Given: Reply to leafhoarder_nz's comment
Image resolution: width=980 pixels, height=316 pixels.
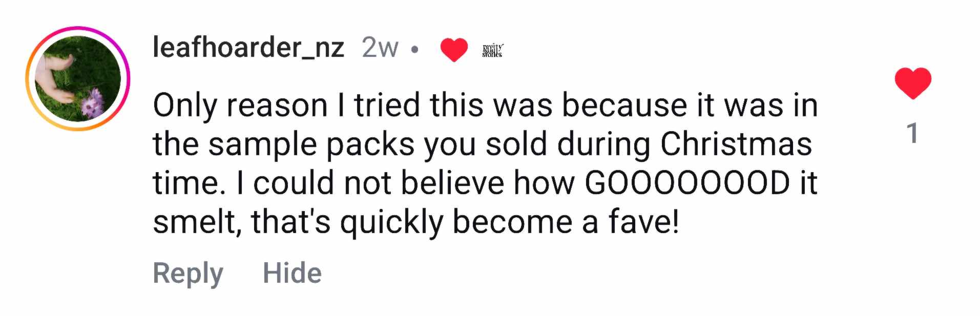Looking at the screenshot, I should [x=188, y=273].
